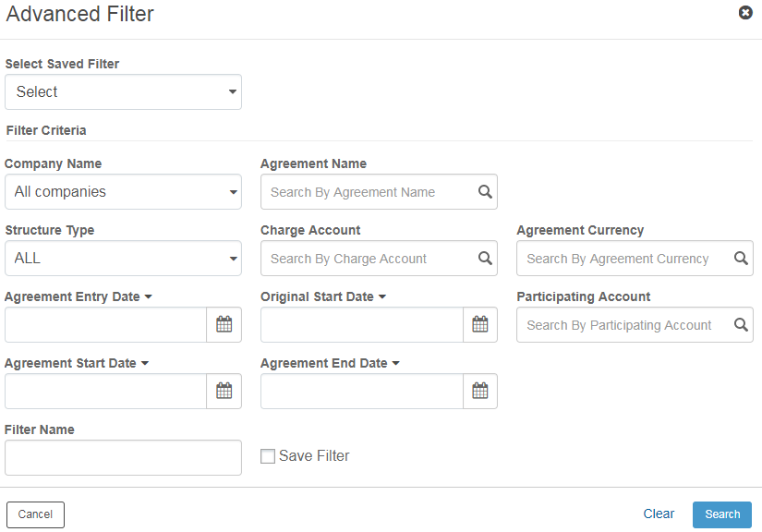Open the Structure Type dropdown
The image size is (762, 532).
(x=123, y=258)
